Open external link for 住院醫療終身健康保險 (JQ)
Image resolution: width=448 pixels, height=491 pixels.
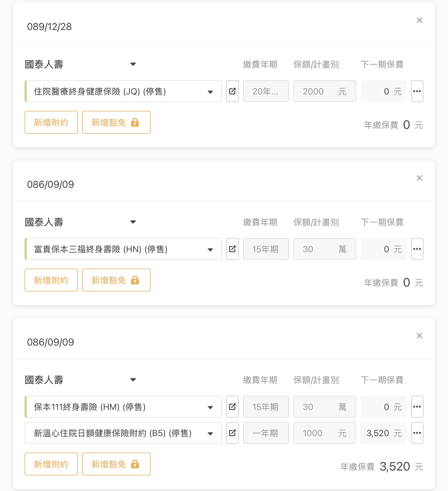pos(232,91)
